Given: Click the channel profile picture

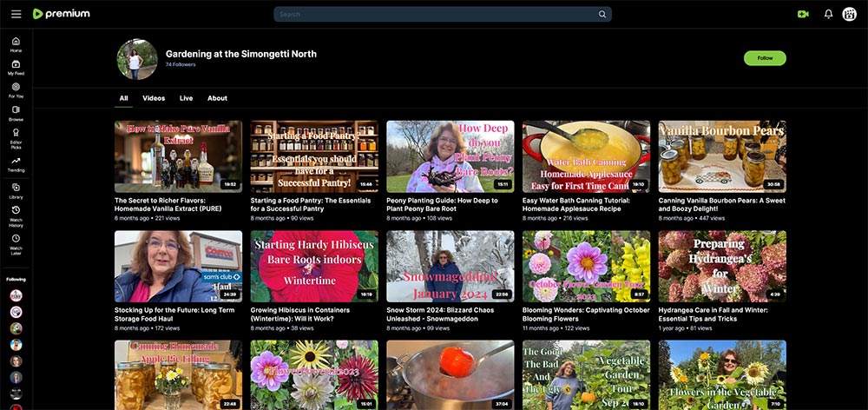Looking at the screenshot, I should point(137,59).
